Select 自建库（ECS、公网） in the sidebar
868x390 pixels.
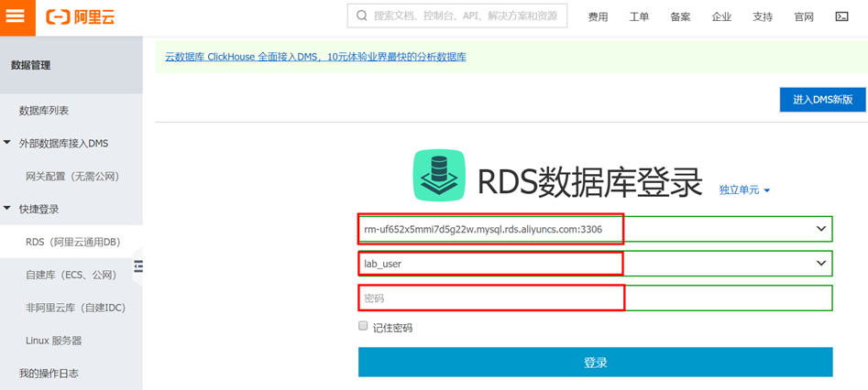71,275
